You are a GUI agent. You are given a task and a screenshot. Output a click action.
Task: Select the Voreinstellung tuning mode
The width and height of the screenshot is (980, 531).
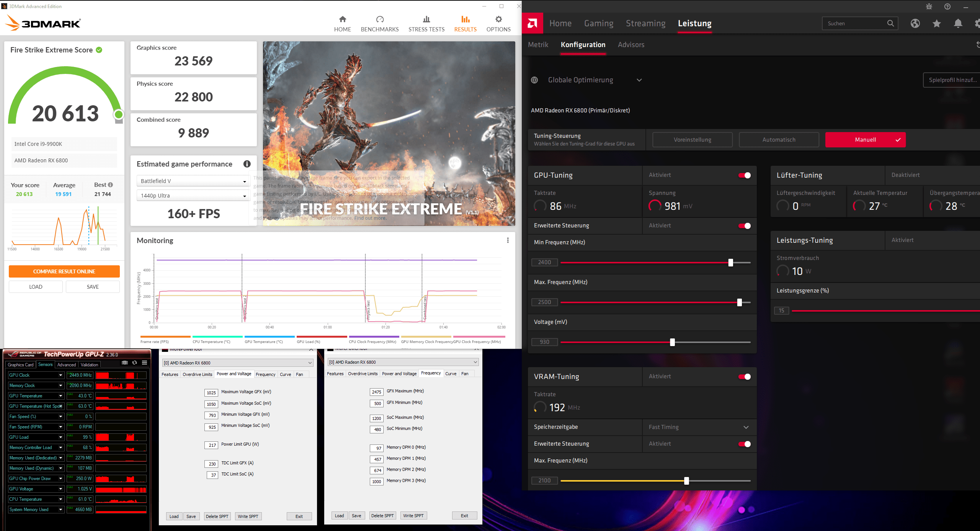(x=692, y=140)
